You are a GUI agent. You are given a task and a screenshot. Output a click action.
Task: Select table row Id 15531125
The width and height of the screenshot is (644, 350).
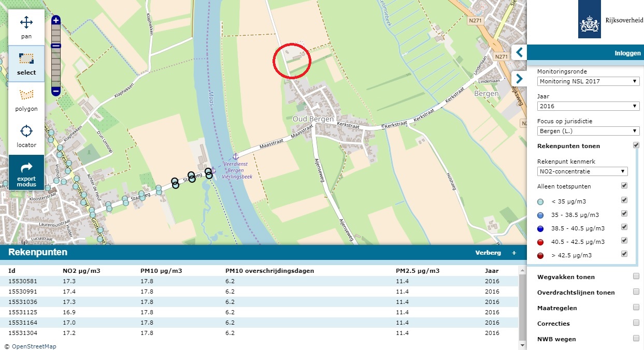259,312
